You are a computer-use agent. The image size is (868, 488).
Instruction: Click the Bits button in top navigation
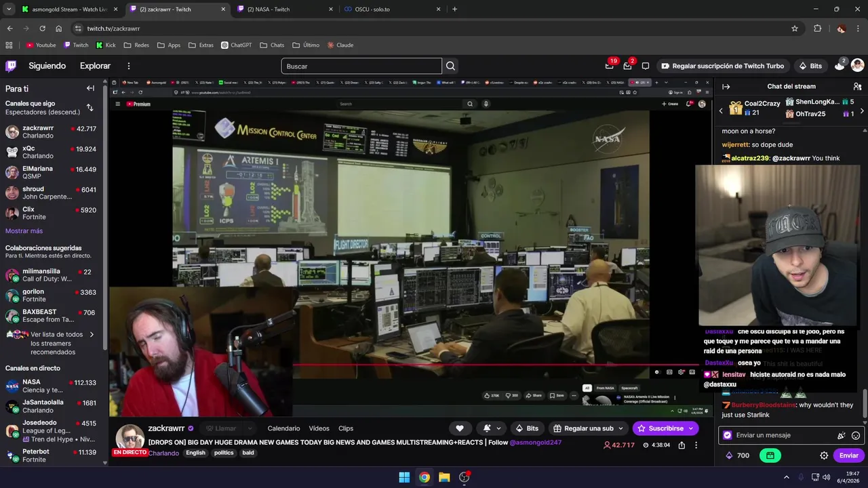810,66
